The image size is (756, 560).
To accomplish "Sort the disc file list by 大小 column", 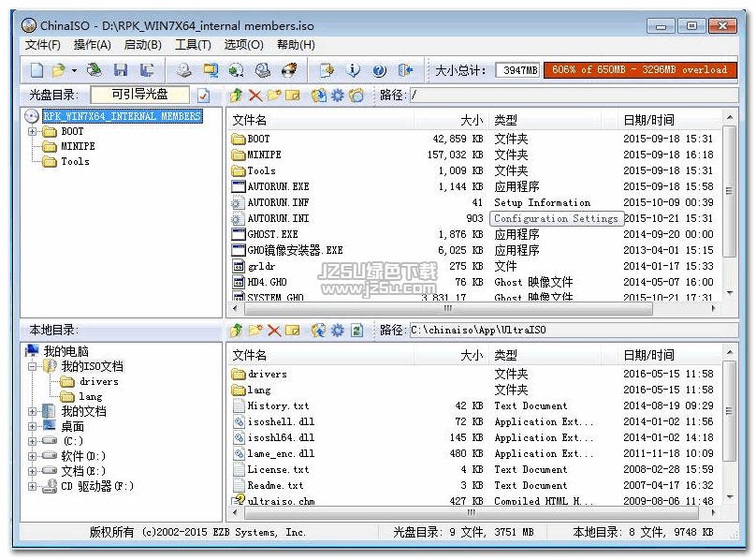I will click(450, 120).
